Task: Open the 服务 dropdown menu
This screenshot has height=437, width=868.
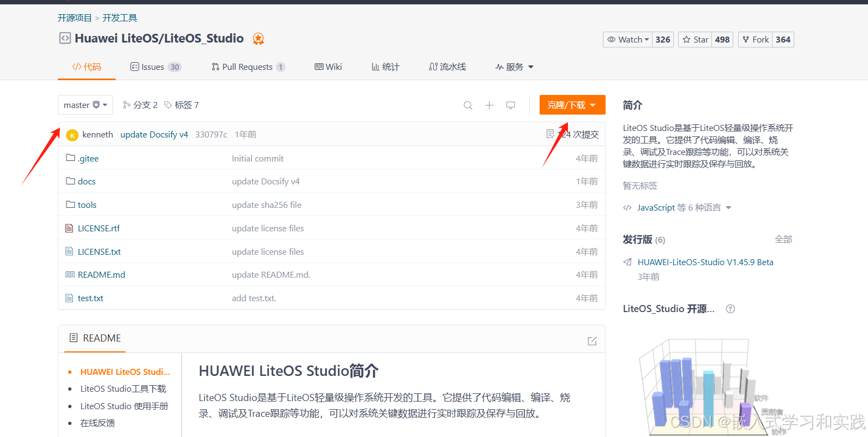Action: click(x=514, y=67)
